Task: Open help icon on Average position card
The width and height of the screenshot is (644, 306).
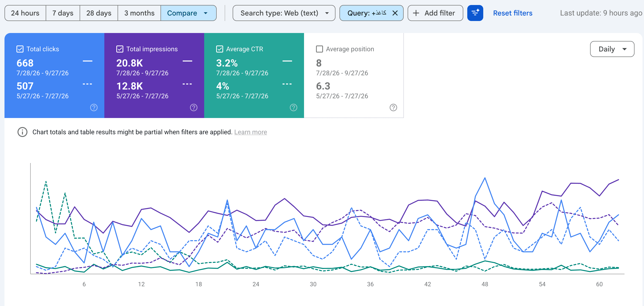Action: tap(393, 108)
